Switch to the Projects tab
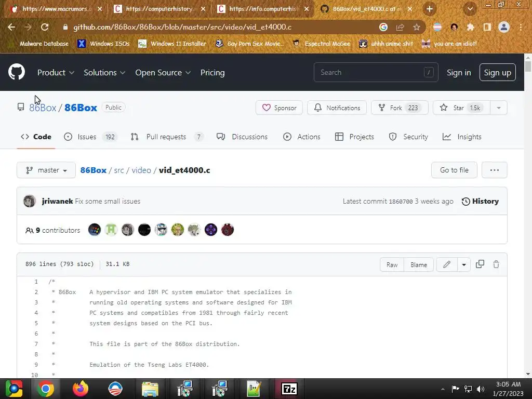Image resolution: width=532 pixels, height=399 pixels. pyautogui.click(x=354, y=137)
